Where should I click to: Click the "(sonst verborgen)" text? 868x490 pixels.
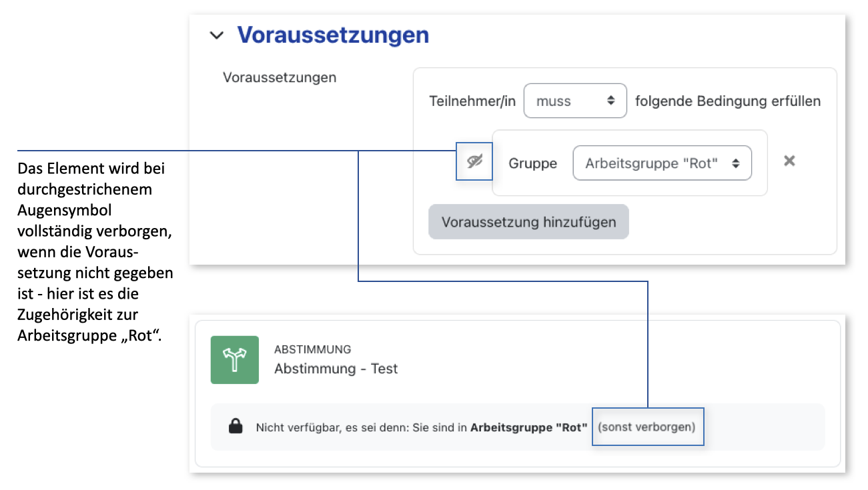pos(646,427)
